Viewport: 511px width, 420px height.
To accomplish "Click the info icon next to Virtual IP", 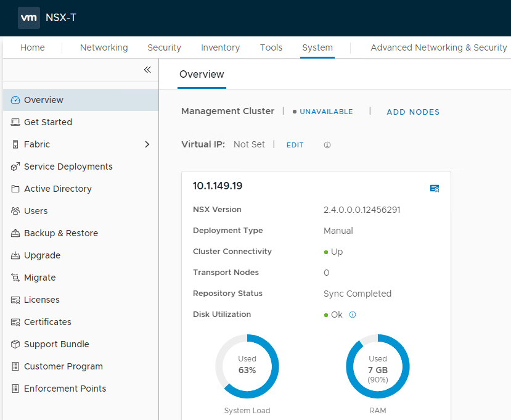I will pyautogui.click(x=327, y=145).
